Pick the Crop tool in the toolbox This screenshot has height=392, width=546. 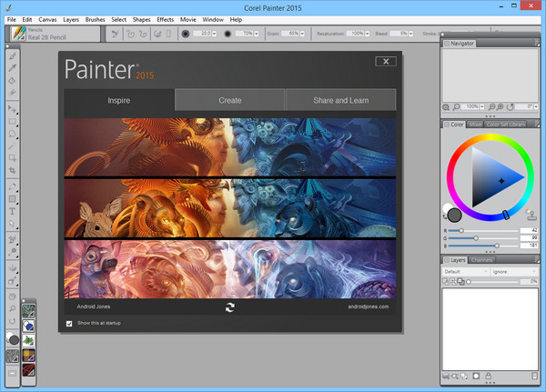click(x=13, y=170)
